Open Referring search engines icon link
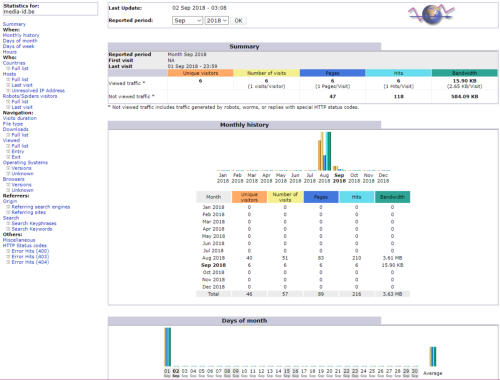500x380 pixels. coord(8,207)
